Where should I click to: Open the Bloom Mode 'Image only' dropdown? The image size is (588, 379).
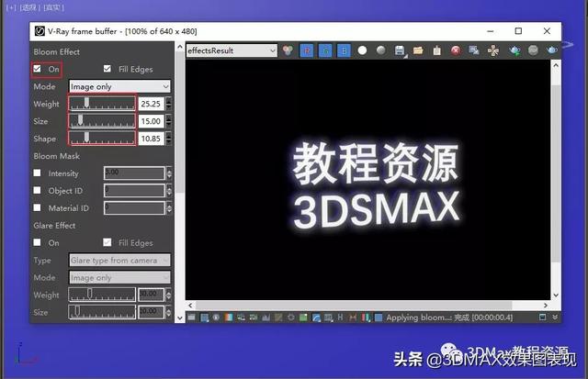[119, 86]
